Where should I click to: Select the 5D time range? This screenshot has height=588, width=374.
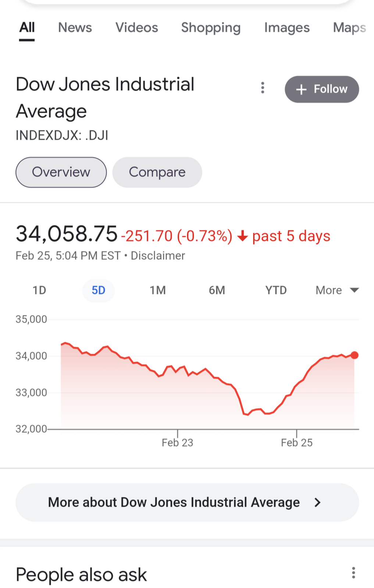[x=99, y=290]
